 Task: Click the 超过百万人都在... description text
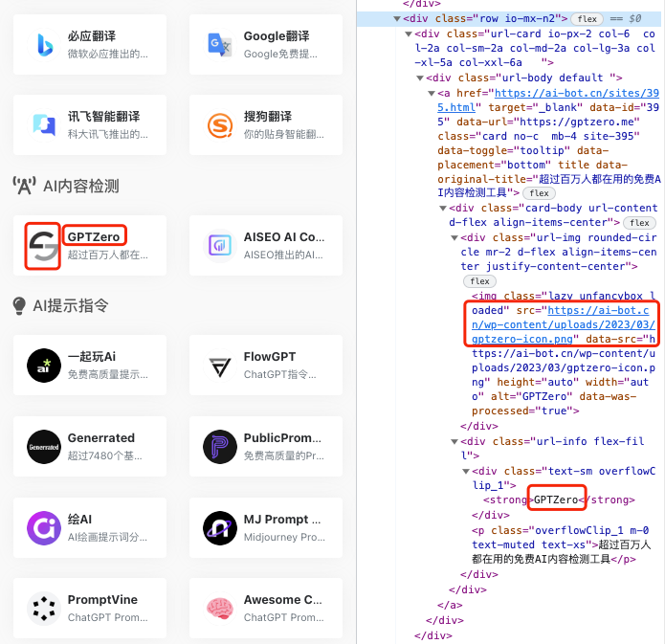point(108,255)
